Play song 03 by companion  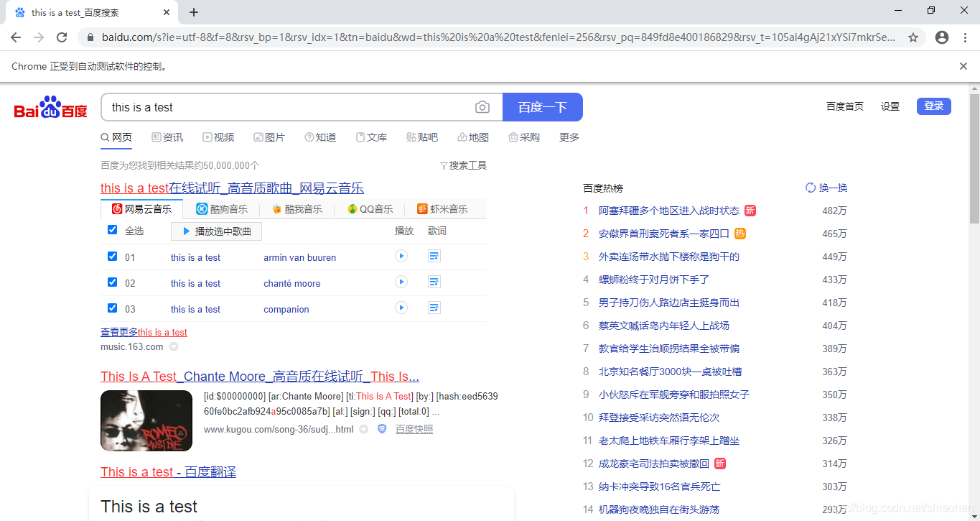click(401, 308)
